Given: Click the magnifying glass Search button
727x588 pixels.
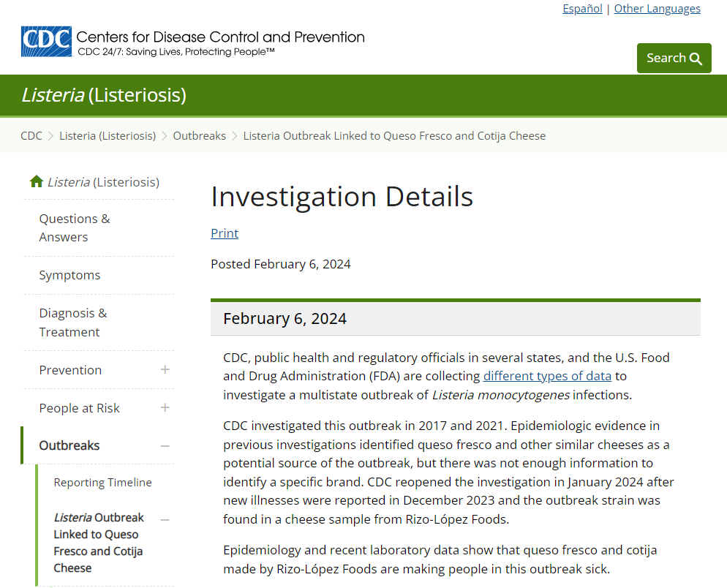Looking at the screenshot, I should click(x=674, y=58).
